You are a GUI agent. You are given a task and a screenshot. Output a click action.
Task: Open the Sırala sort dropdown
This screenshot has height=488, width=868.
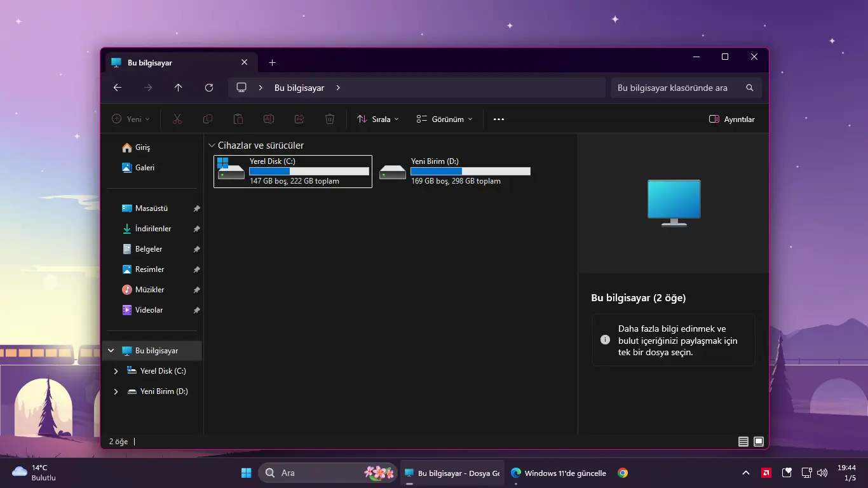[x=377, y=119]
